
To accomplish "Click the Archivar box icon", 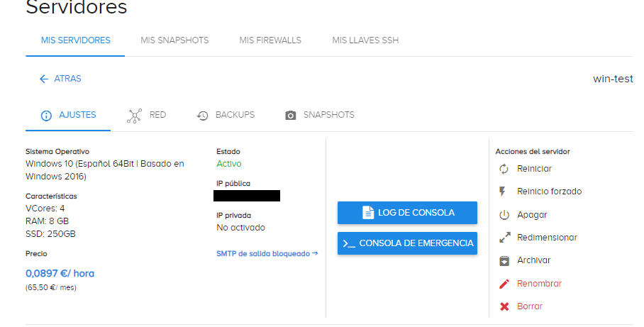I will point(504,260).
